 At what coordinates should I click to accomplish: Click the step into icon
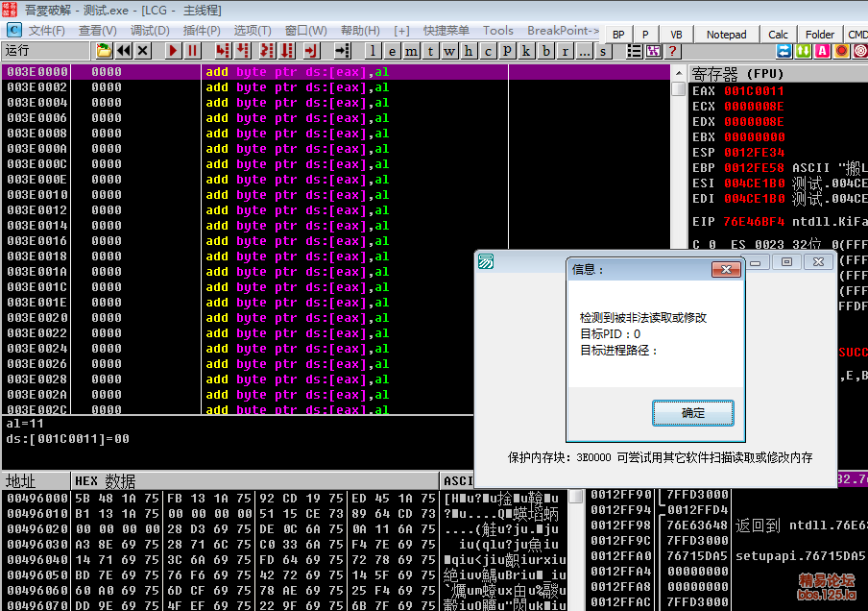pyautogui.click(x=223, y=51)
